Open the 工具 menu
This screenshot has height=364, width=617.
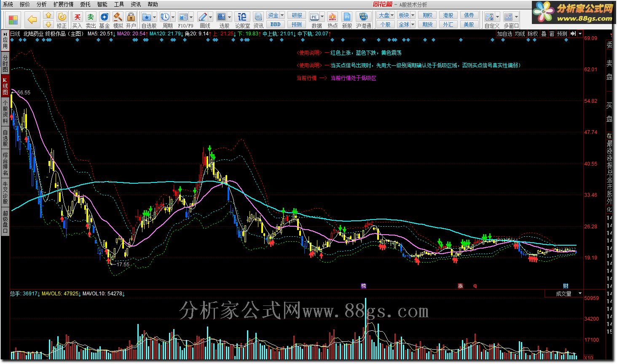(x=119, y=4)
